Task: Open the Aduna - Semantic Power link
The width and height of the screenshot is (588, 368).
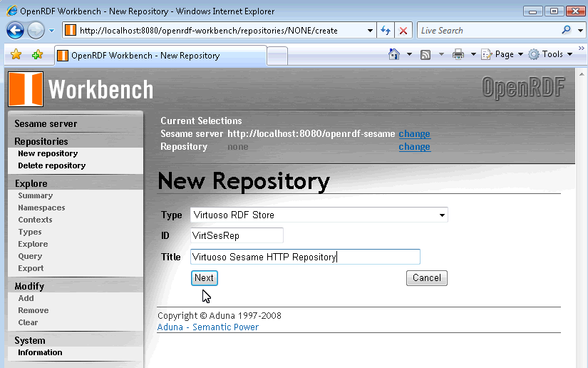Action: tap(207, 327)
